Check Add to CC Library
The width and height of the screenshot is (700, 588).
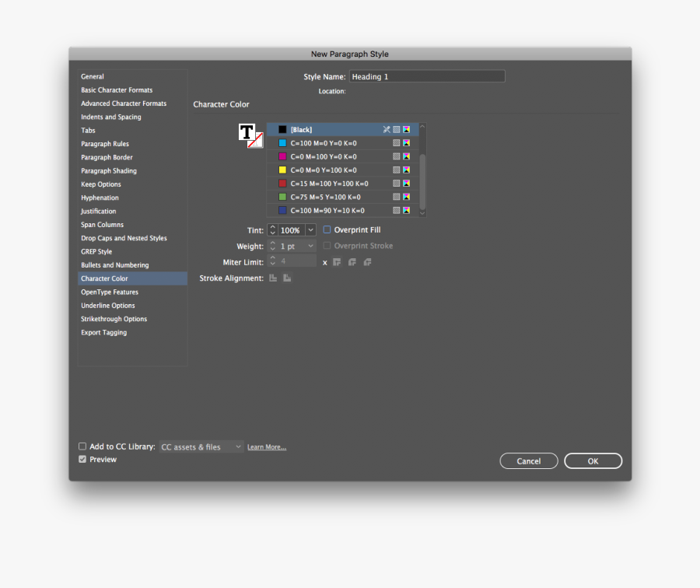[82, 446]
